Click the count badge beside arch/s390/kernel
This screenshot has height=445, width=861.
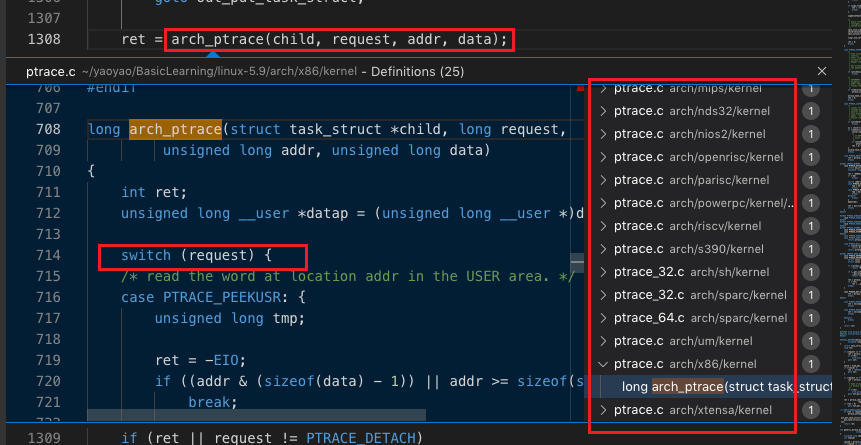pyautogui.click(x=810, y=249)
